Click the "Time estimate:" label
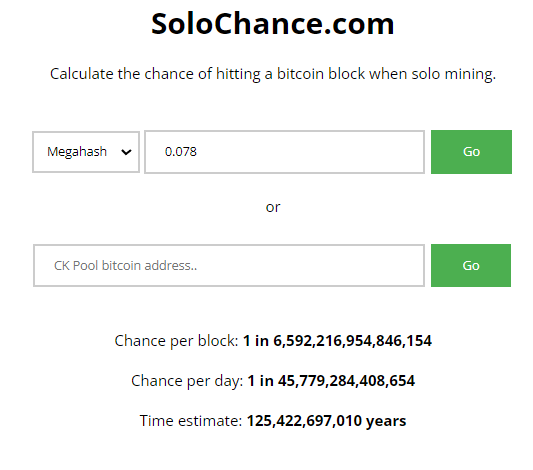The image size is (533, 470). click(x=191, y=421)
